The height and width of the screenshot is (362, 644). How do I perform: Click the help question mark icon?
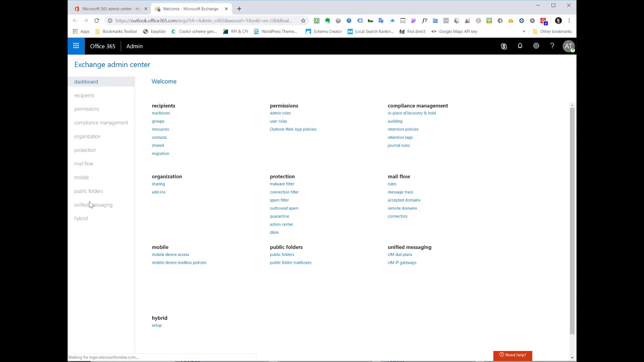(x=552, y=46)
